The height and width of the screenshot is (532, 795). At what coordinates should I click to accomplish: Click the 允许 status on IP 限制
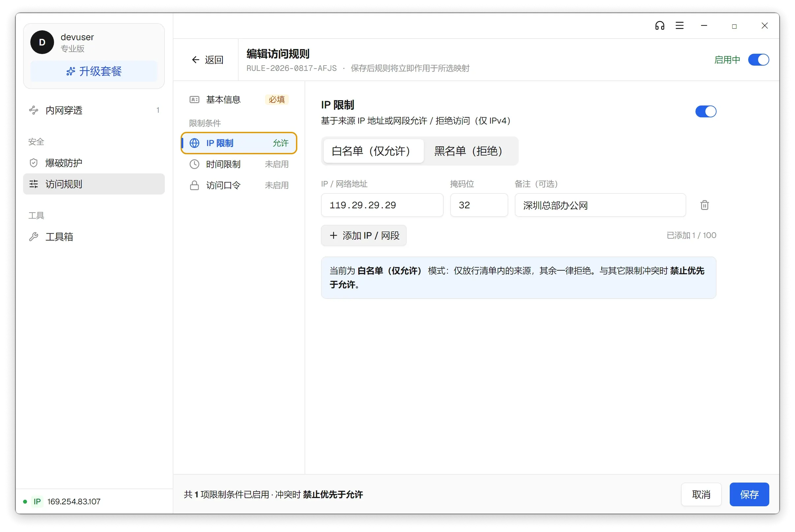[280, 143]
